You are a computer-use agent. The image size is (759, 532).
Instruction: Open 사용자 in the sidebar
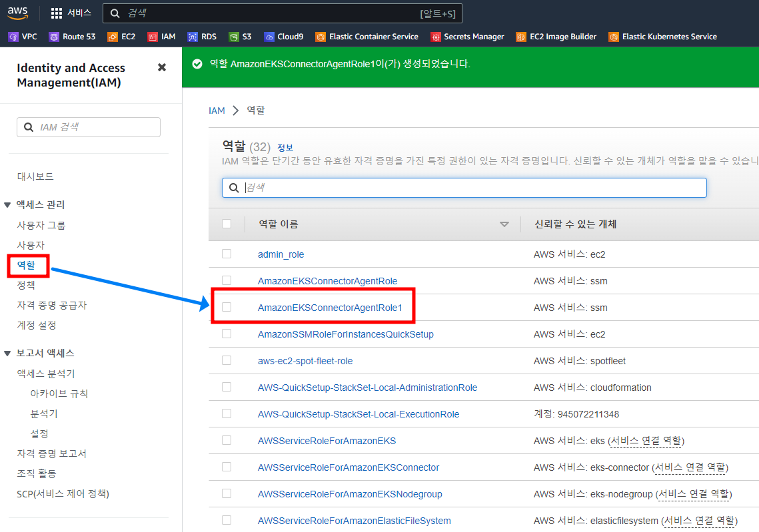[31, 245]
